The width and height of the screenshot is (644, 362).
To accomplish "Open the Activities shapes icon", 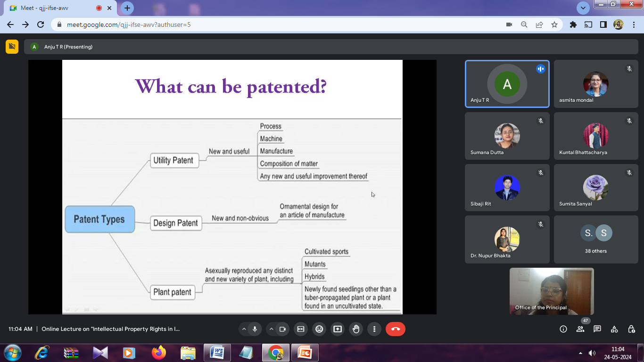I will pyautogui.click(x=614, y=329).
